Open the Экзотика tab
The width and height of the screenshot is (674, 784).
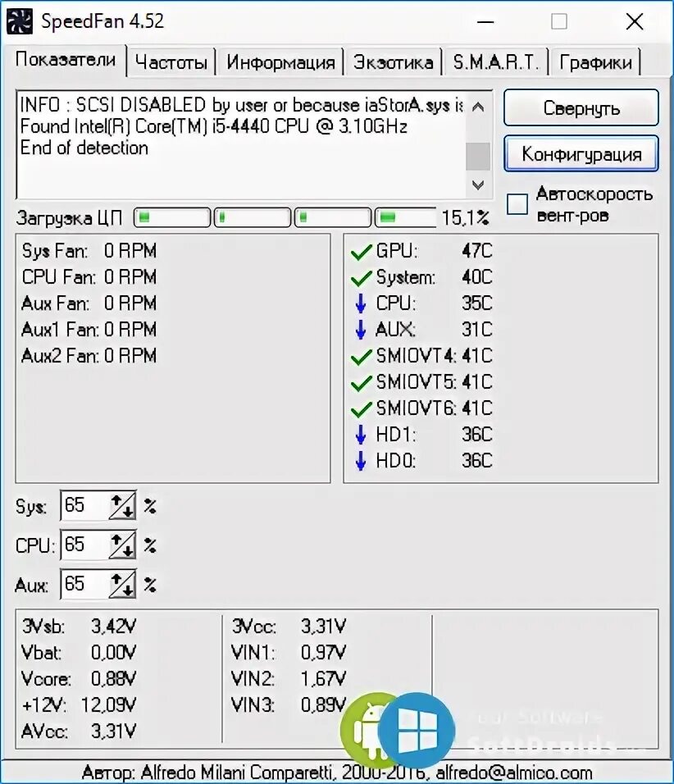point(393,62)
